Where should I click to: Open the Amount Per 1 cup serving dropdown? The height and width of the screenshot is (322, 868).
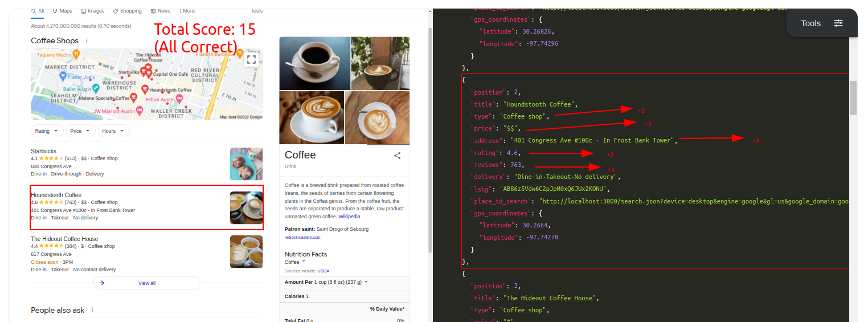coord(326,282)
